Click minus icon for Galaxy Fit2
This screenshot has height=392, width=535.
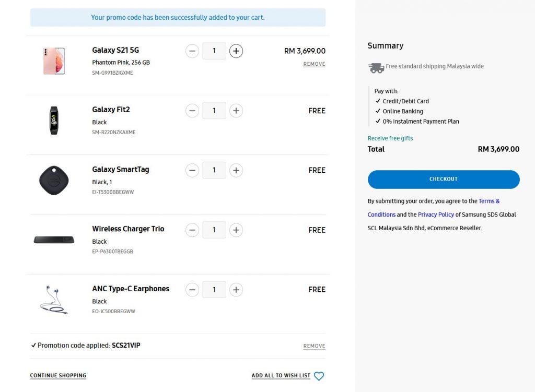tap(192, 111)
